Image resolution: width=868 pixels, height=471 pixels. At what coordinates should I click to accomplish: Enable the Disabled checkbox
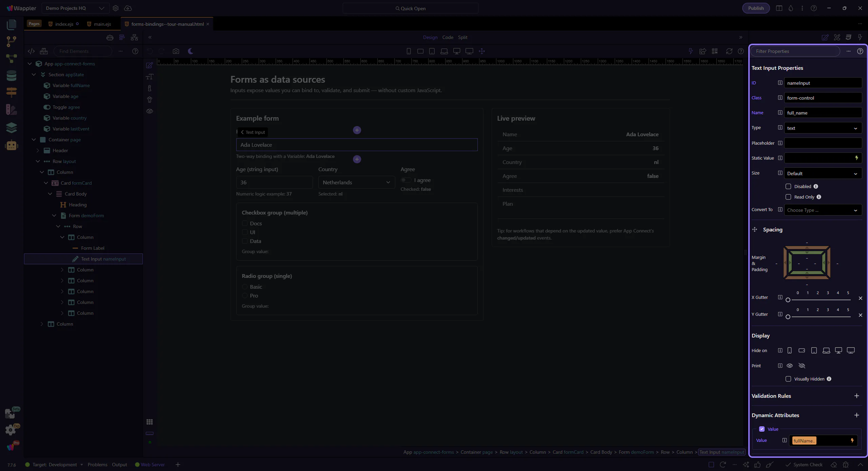788,186
